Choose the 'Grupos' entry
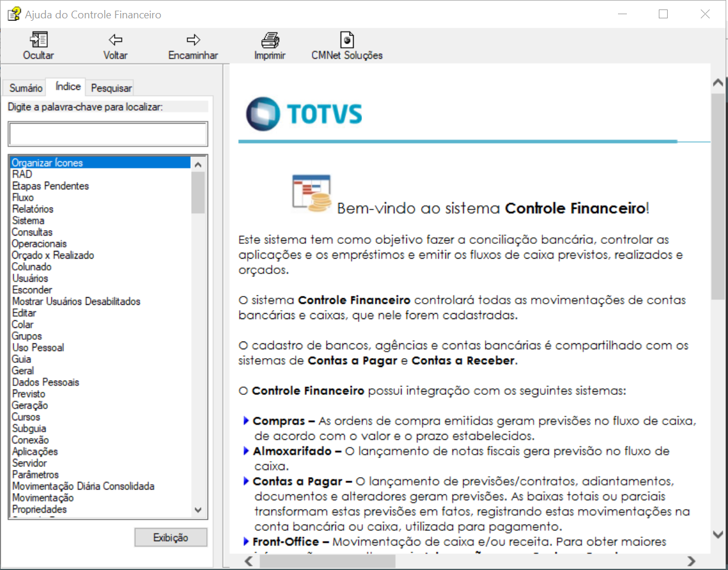728x570 pixels. click(x=101, y=336)
